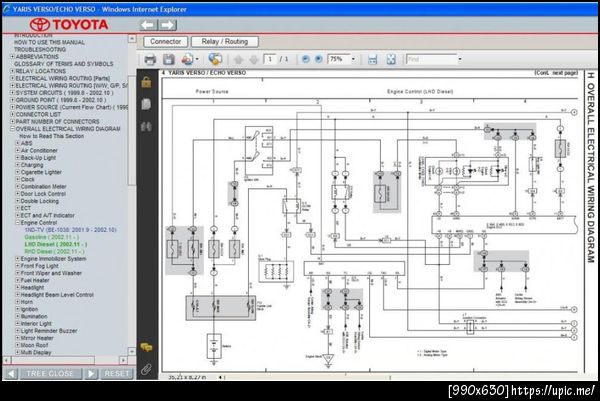
Task: Click the TREE CLOSE button
Action: tap(50, 373)
